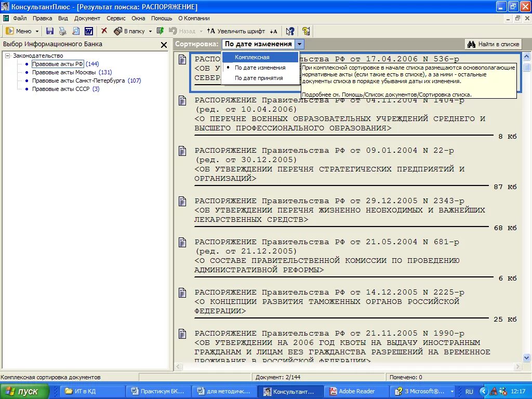
Task: Expand the Меню dropdown arrow
Action: coord(37,31)
